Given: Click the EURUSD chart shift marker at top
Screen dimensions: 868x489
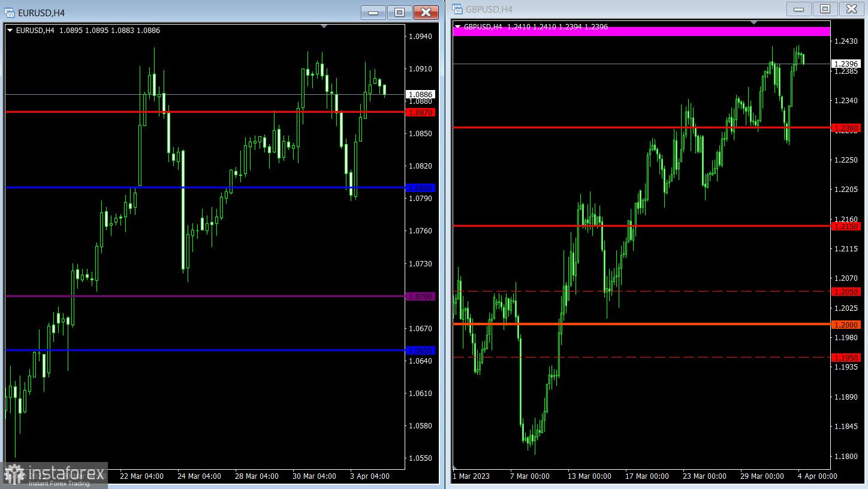Looking at the screenshot, I should point(324,26).
